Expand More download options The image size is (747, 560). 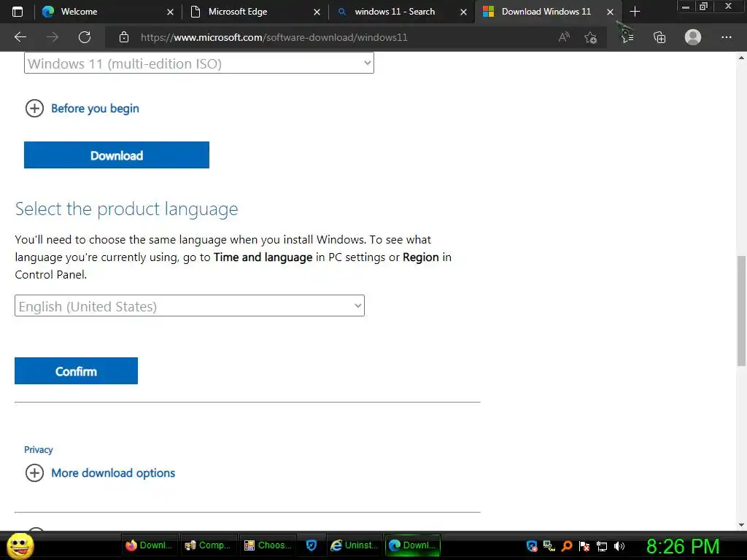(34, 473)
